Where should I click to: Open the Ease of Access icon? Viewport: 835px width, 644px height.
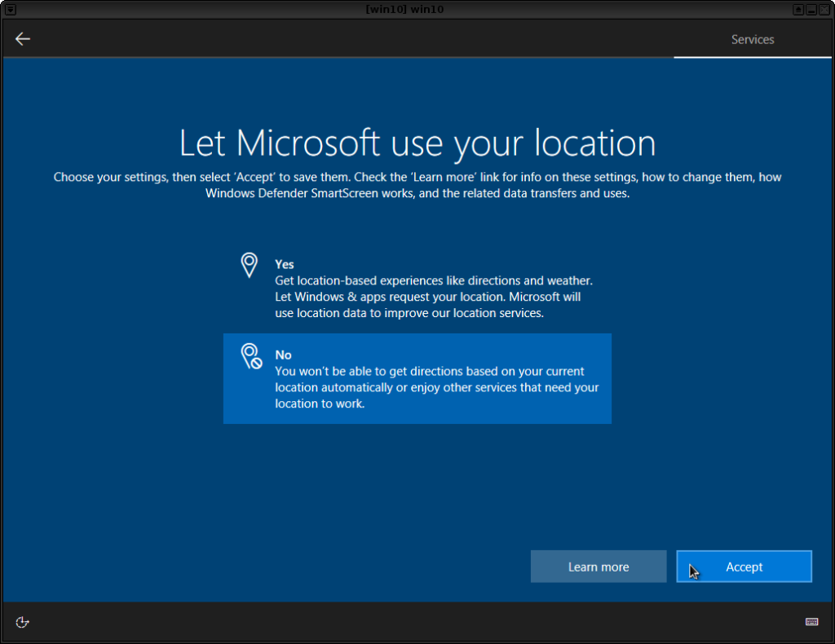click(x=22, y=622)
